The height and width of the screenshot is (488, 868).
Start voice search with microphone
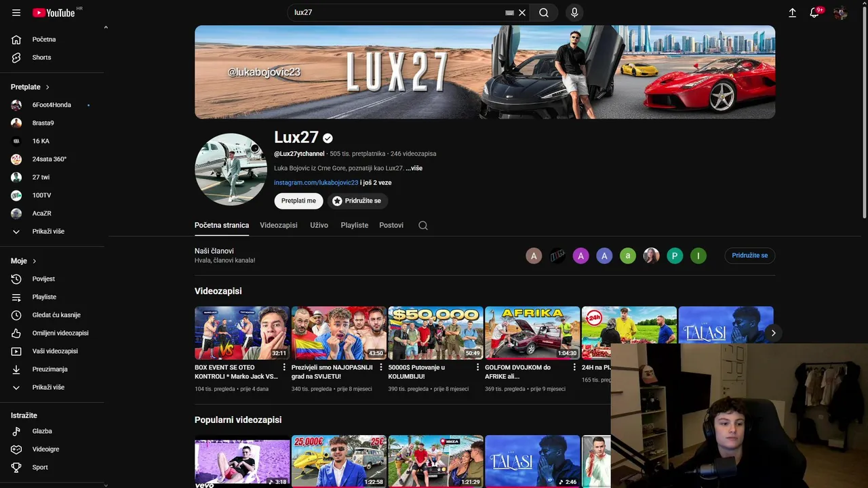pyautogui.click(x=574, y=12)
